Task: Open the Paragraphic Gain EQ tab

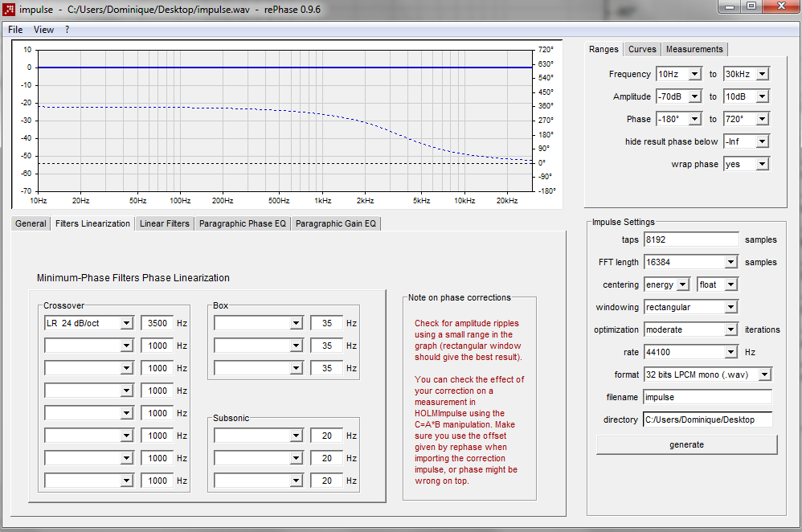Action: point(336,223)
